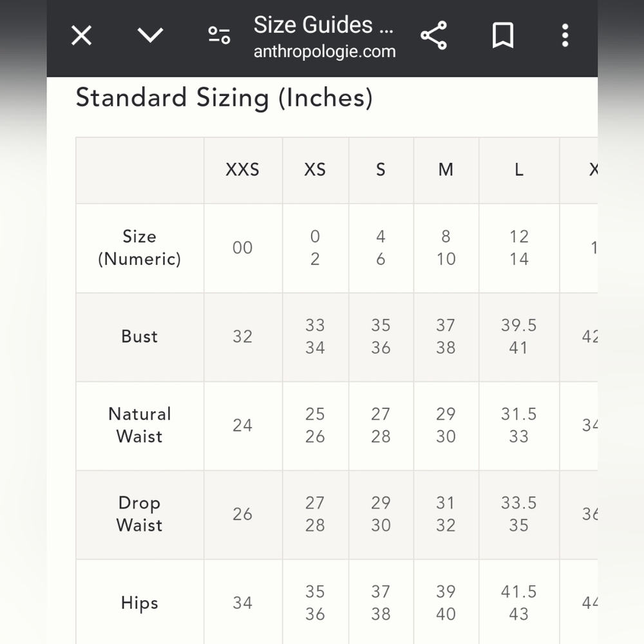Tap the anthropologie.com URL text

click(325, 52)
